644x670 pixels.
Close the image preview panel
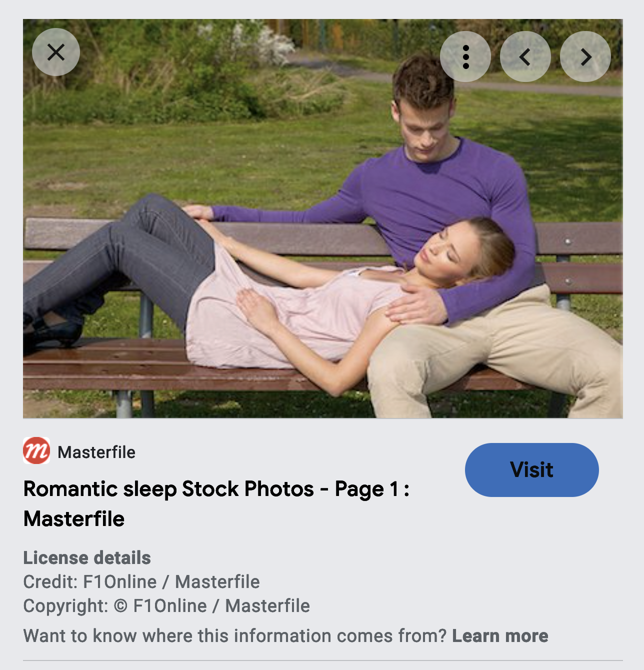click(x=56, y=52)
